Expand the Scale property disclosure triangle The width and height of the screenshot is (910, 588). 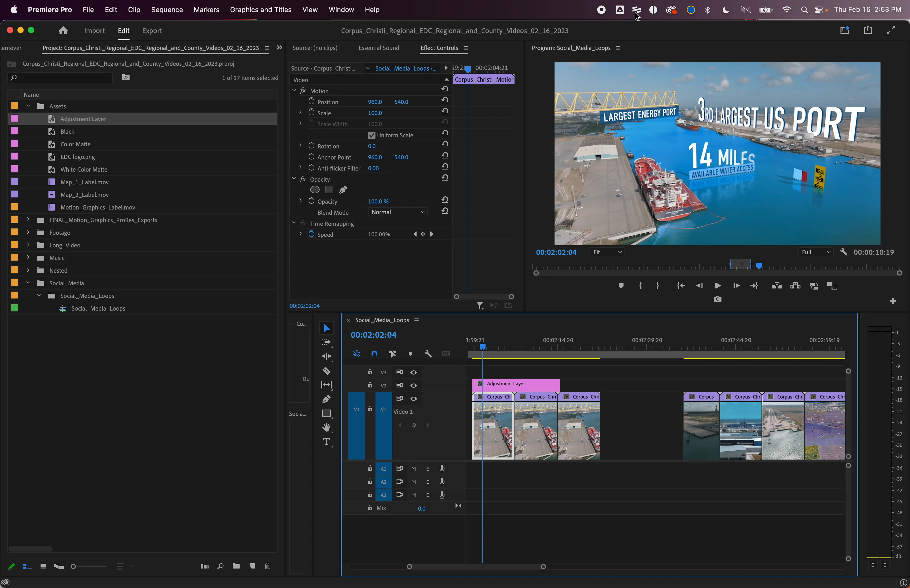pyautogui.click(x=300, y=112)
